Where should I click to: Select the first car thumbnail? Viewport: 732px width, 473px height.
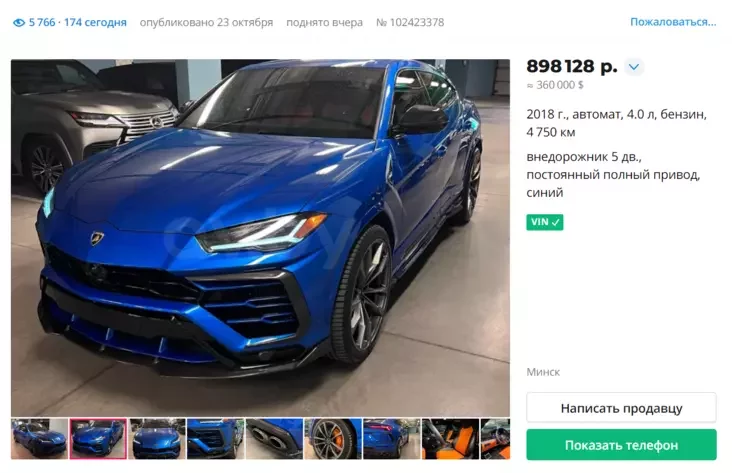[39, 439]
